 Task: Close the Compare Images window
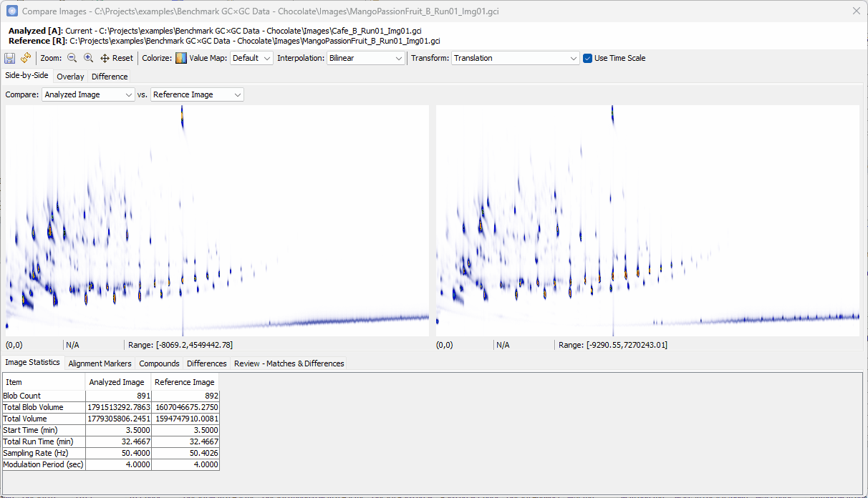(856, 11)
